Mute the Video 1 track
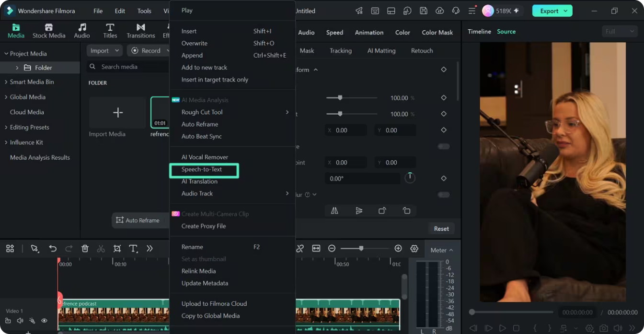Screen dimensions: 644x334 [x=20, y=321]
